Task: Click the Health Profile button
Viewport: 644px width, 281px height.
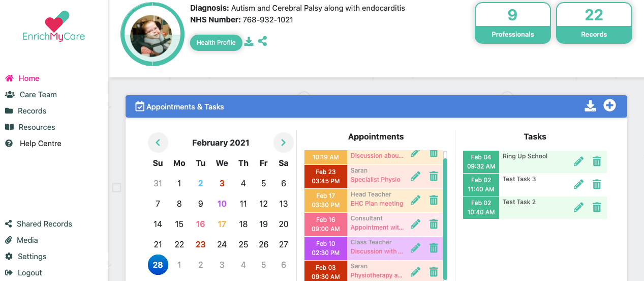Action: 216,43
